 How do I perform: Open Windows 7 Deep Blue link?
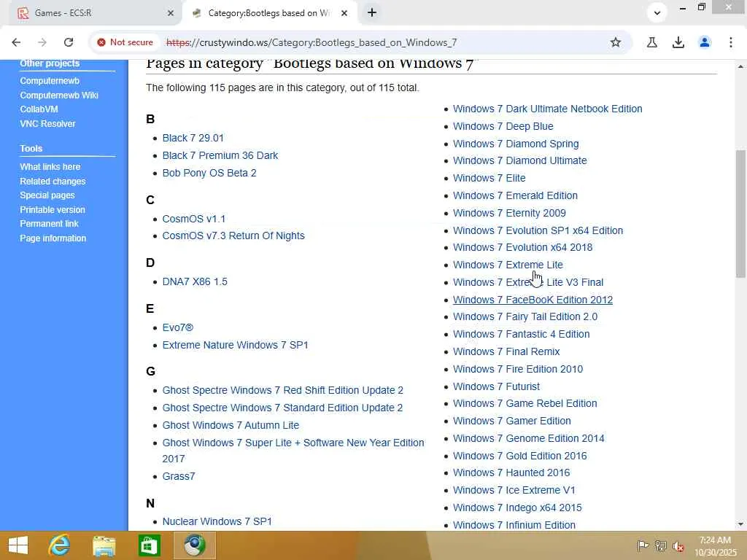503,127
